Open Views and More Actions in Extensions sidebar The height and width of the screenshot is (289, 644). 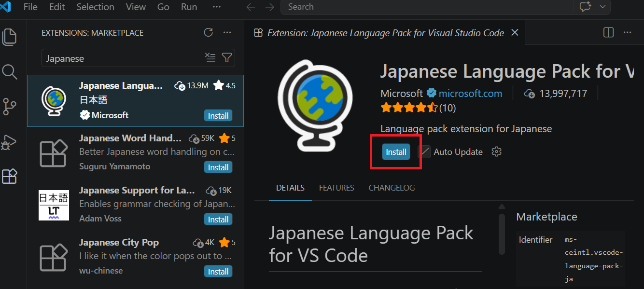click(227, 33)
